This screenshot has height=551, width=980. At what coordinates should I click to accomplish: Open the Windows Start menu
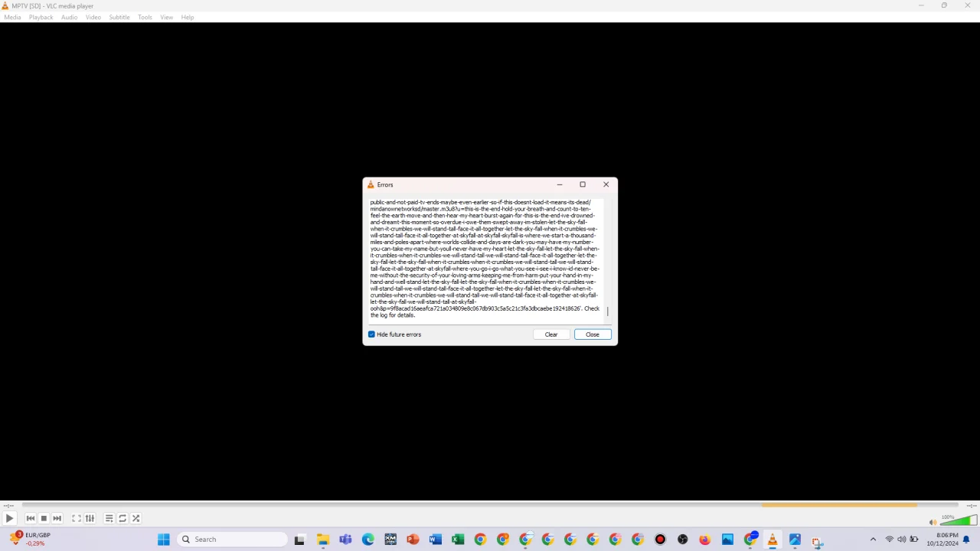(x=163, y=540)
